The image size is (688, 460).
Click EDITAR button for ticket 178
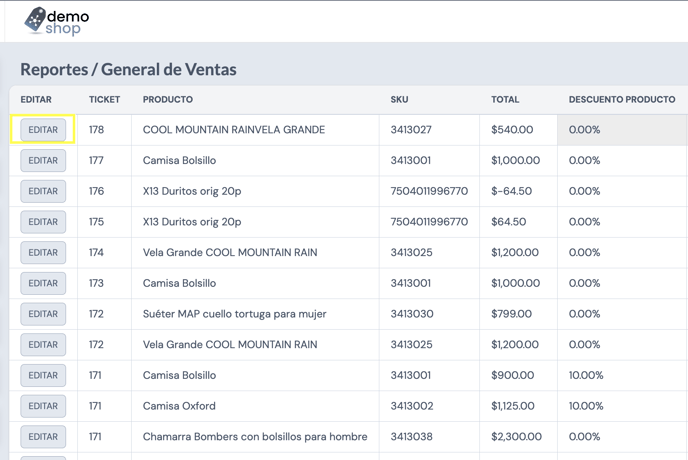[x=43, y=129]
